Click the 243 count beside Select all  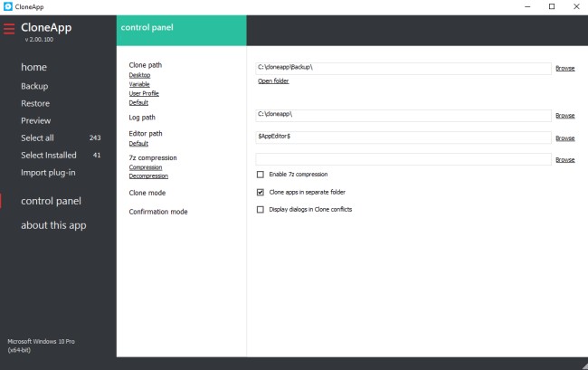click(95, 138)
